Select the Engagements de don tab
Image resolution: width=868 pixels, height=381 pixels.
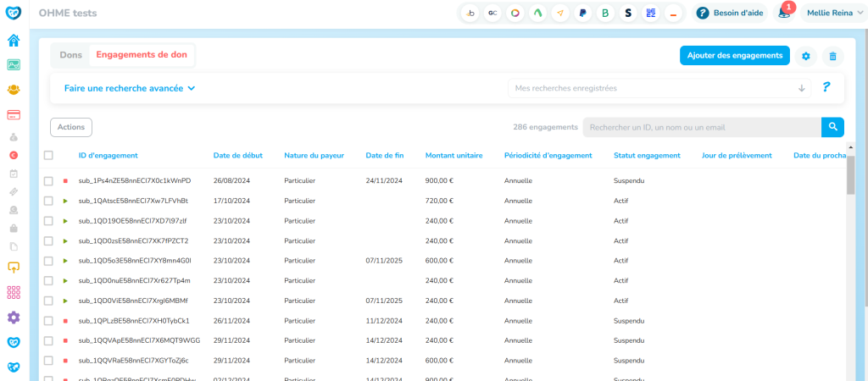pos(142,55)
